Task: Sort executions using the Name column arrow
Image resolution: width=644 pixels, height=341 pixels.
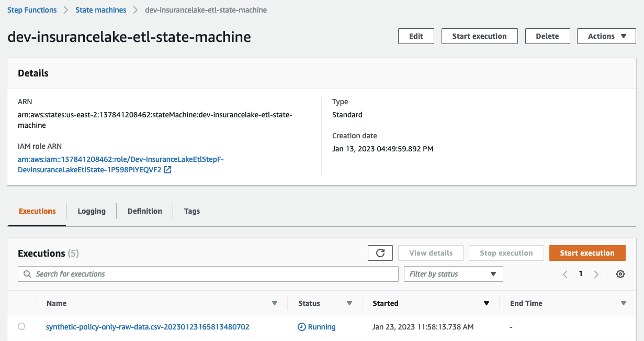Action: coord(275,303)
